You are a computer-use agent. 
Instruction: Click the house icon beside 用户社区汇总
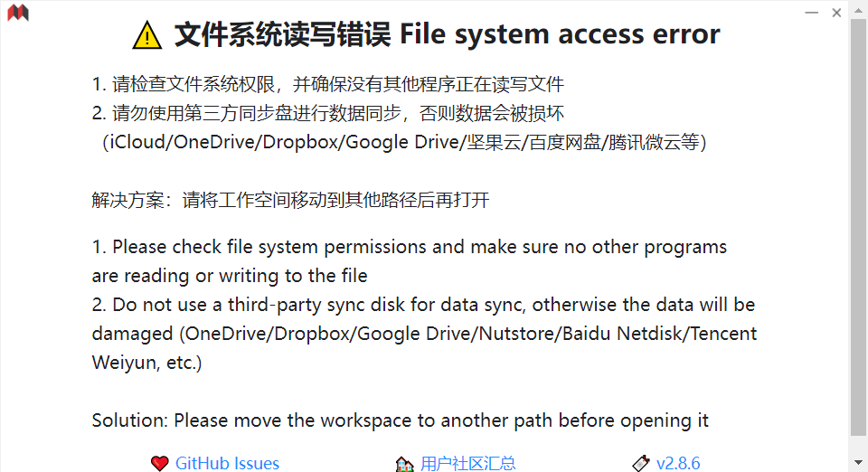point(405,464)
